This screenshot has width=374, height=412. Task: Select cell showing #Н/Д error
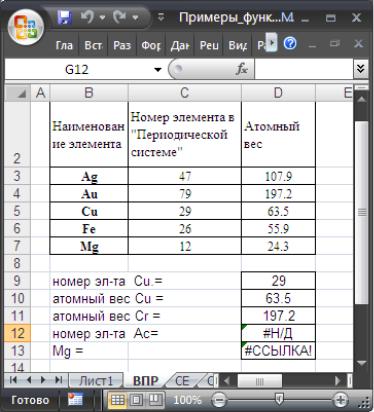[278, 333]
